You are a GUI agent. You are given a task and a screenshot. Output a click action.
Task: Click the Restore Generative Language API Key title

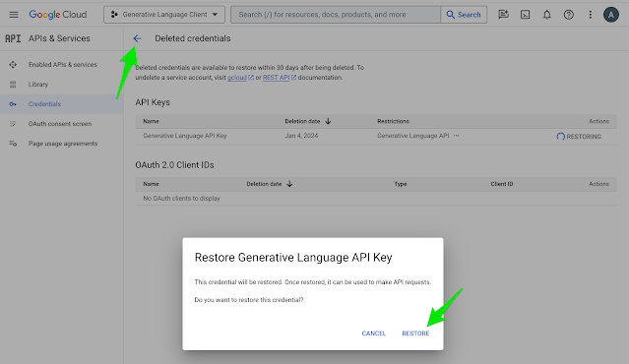click(x=293, y=258)
